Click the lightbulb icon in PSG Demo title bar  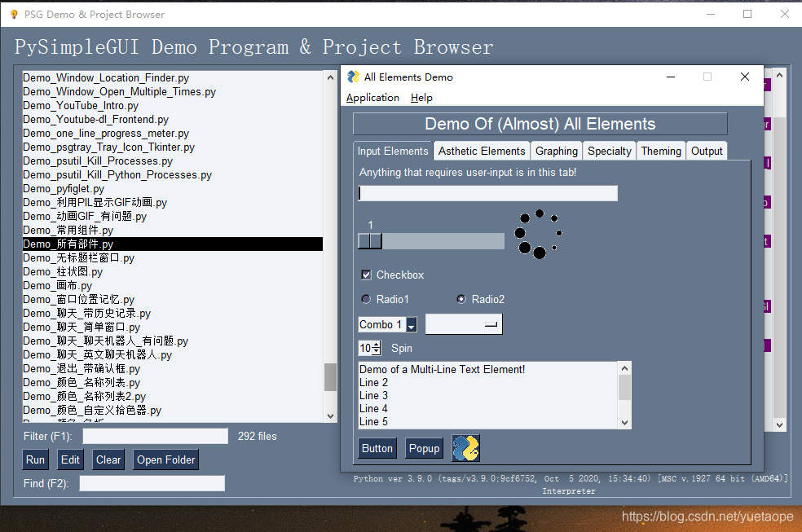14,15
